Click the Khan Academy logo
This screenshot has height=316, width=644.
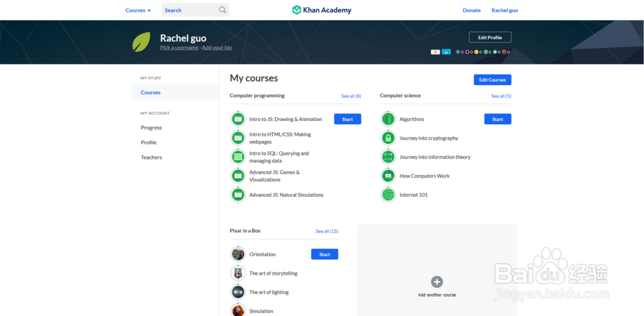[321, 10]
